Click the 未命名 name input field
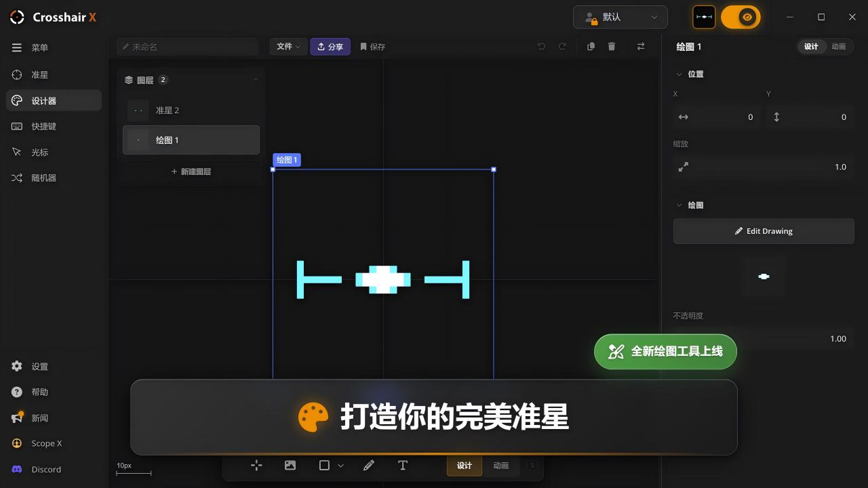Image resolution: width=868 pixels, height=488 pixels. [187, 47]
